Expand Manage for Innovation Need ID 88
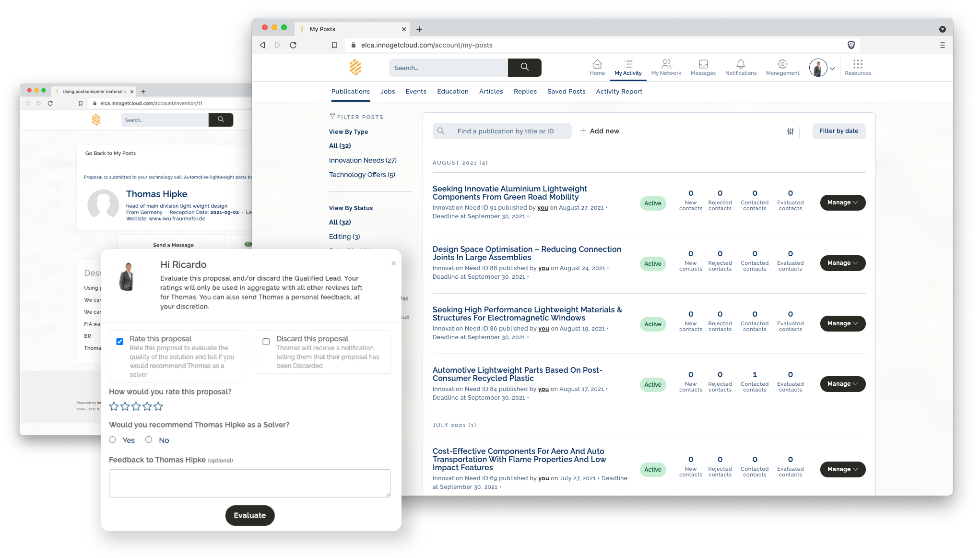 (843, 263)
